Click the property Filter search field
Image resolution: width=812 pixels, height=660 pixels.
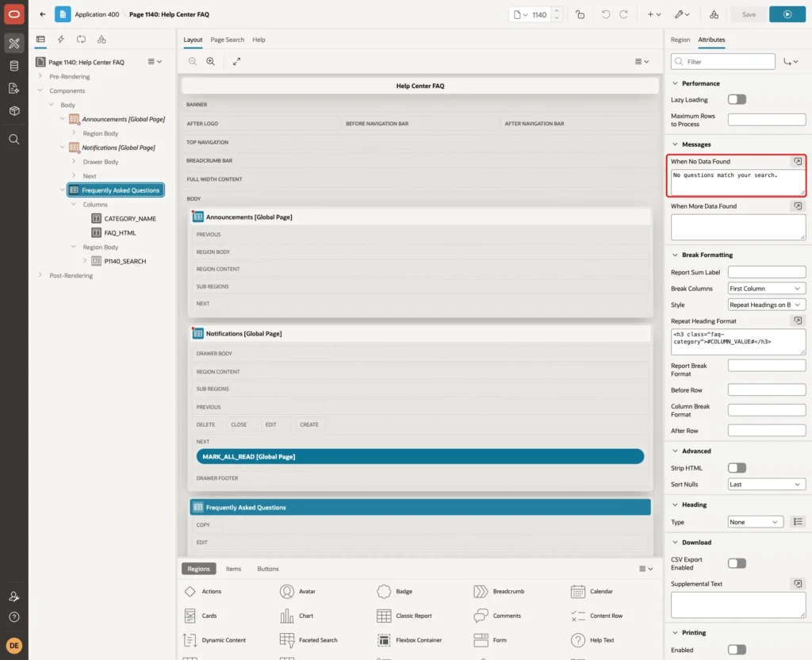tap(723, 62)
